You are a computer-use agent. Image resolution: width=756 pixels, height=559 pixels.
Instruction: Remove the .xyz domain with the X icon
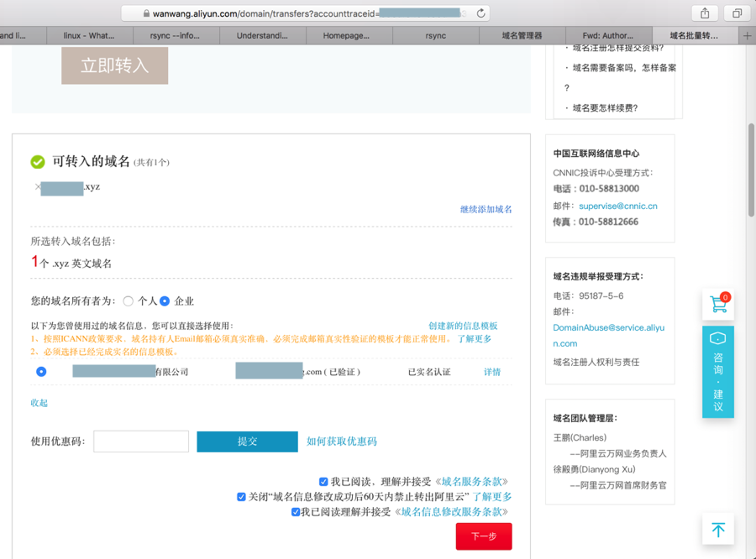pyautogui.click(x=38, y=187)
